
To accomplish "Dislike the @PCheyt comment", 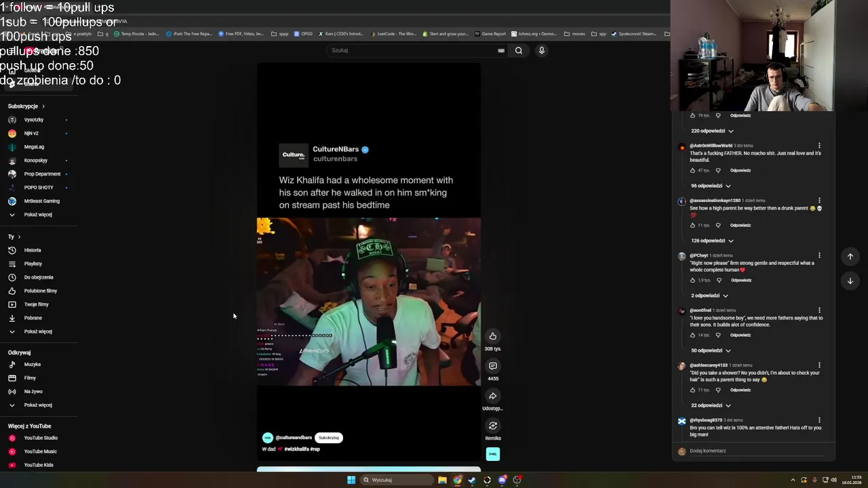I will [719, 280].
